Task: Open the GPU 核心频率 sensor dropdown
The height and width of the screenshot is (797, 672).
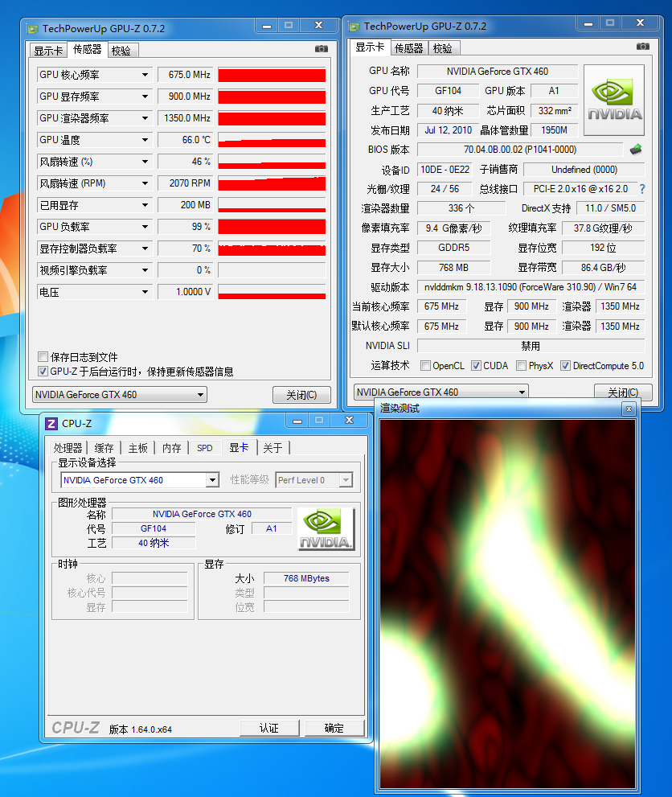Action: coord(145,75)
